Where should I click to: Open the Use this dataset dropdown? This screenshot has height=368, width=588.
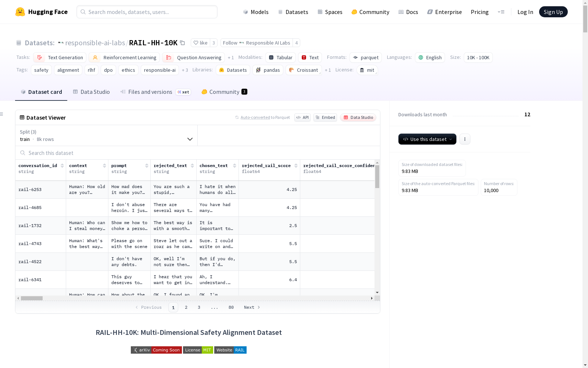427,139
